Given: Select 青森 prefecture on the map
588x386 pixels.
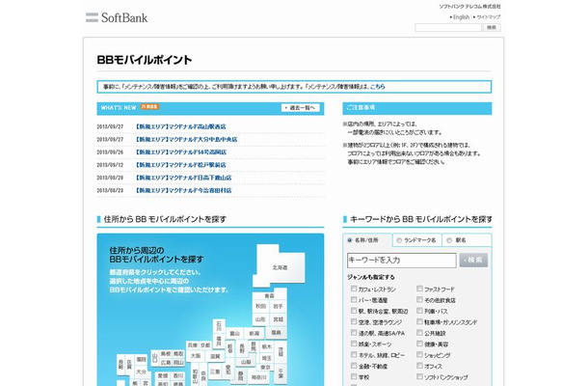Looking at the screenshot, I should (x=269, y=295).
